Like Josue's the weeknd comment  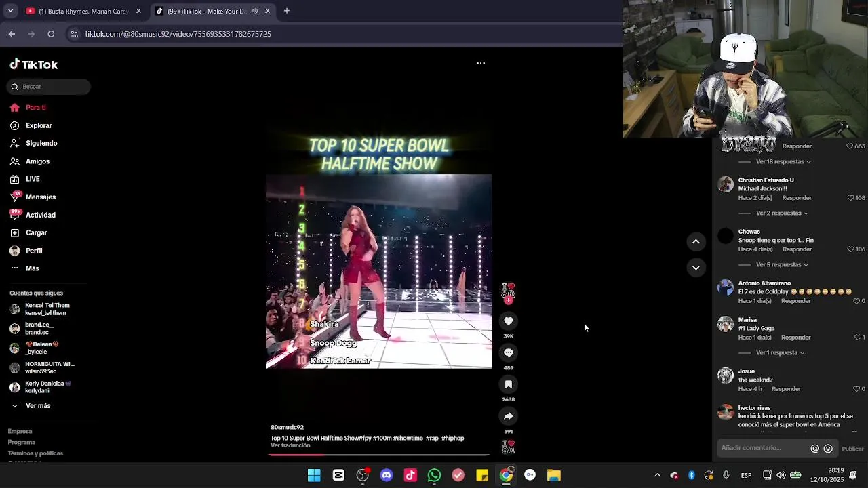click(856, 389)
